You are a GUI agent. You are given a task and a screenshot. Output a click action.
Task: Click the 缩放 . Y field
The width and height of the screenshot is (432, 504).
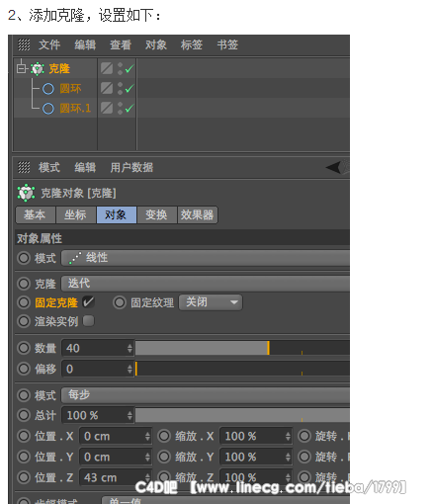tap(253, 457)
